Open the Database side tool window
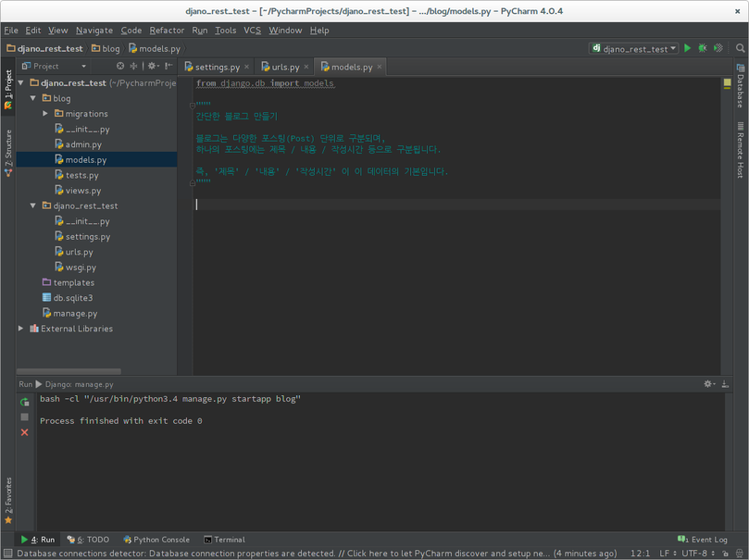The width and height of the screenshot is (749, 560). coord(741,86)
